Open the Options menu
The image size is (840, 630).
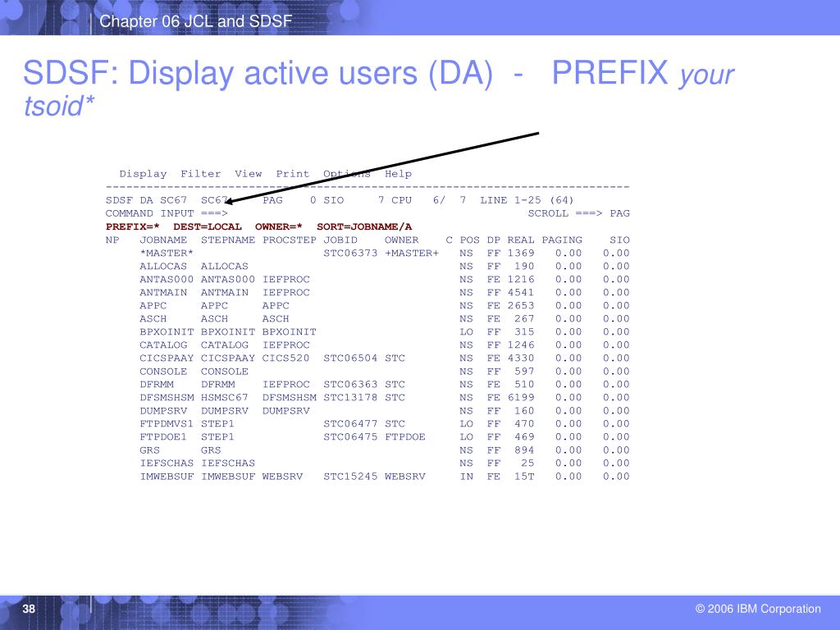click(347, 174)
